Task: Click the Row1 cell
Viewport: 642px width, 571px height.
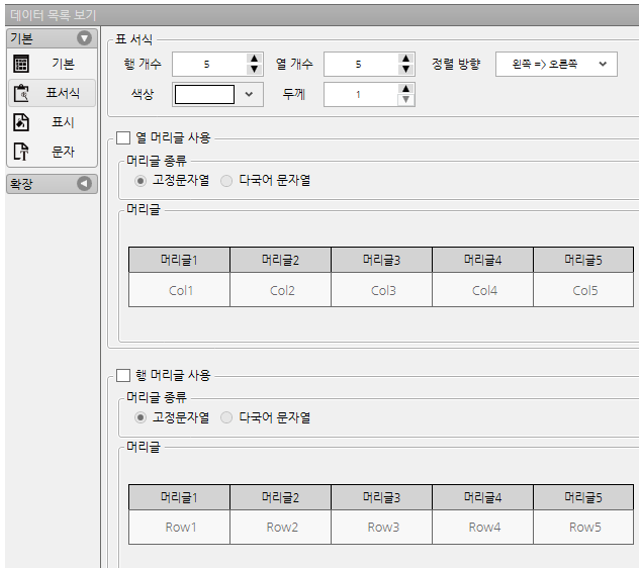Action: [x=179, y=527]
